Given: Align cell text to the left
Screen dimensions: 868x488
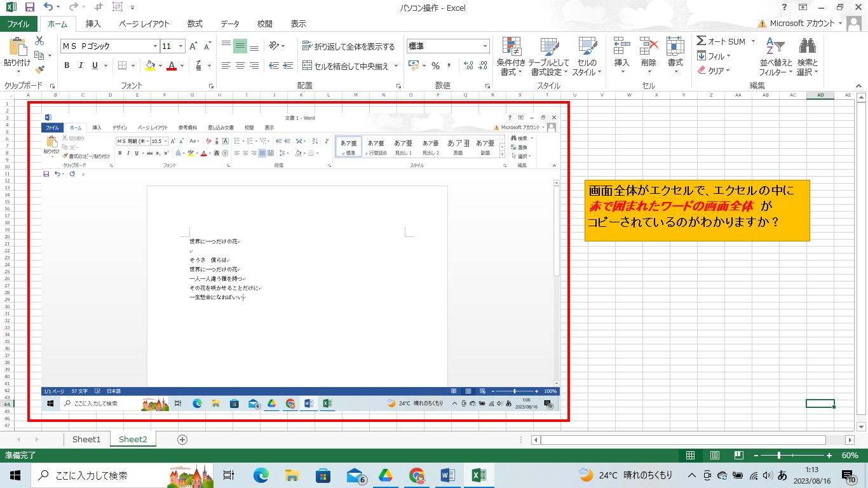Looking at the screenshot, I should (226, 65).
